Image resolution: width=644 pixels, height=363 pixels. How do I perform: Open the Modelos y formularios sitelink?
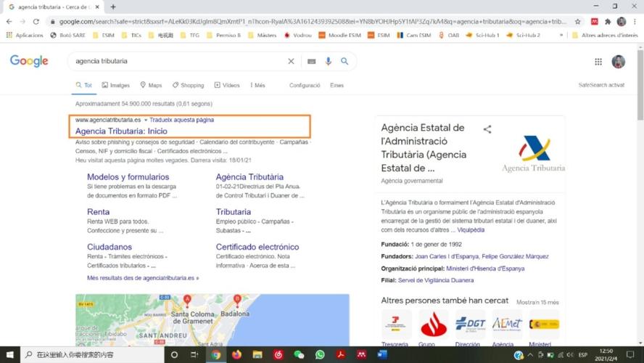coord(128,176)
